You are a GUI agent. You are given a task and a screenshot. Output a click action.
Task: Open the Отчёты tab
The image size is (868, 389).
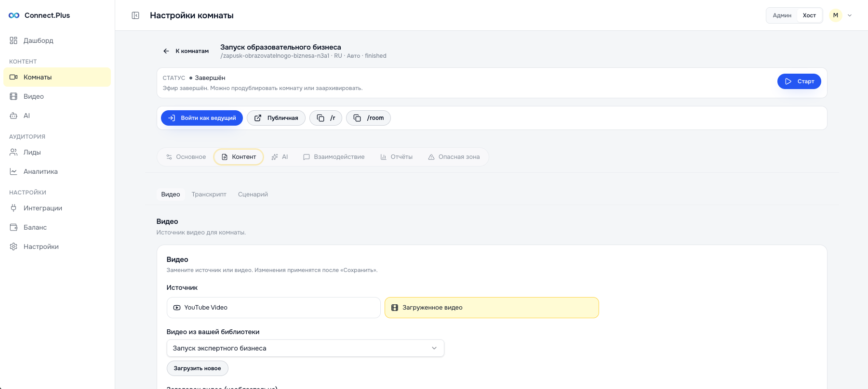click(396, 157)
